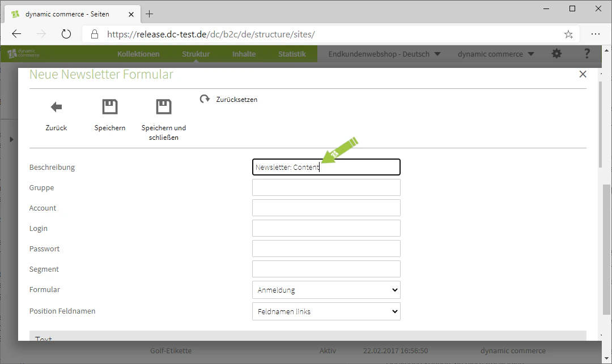Close the dynamic commerce - Seiten tab
Viewport: 612px width, 364px height.
[x=131, y=14]
